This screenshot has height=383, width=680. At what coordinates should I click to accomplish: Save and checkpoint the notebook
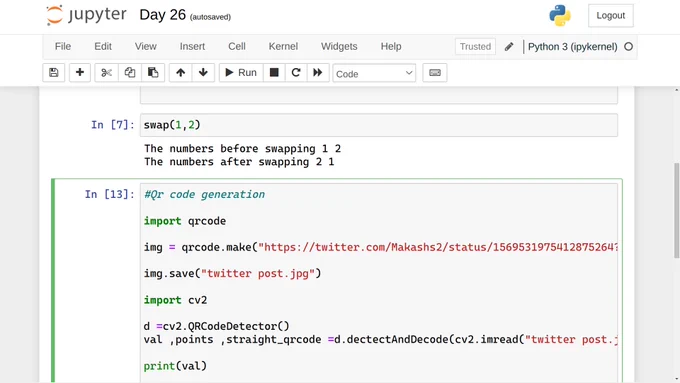54,72
